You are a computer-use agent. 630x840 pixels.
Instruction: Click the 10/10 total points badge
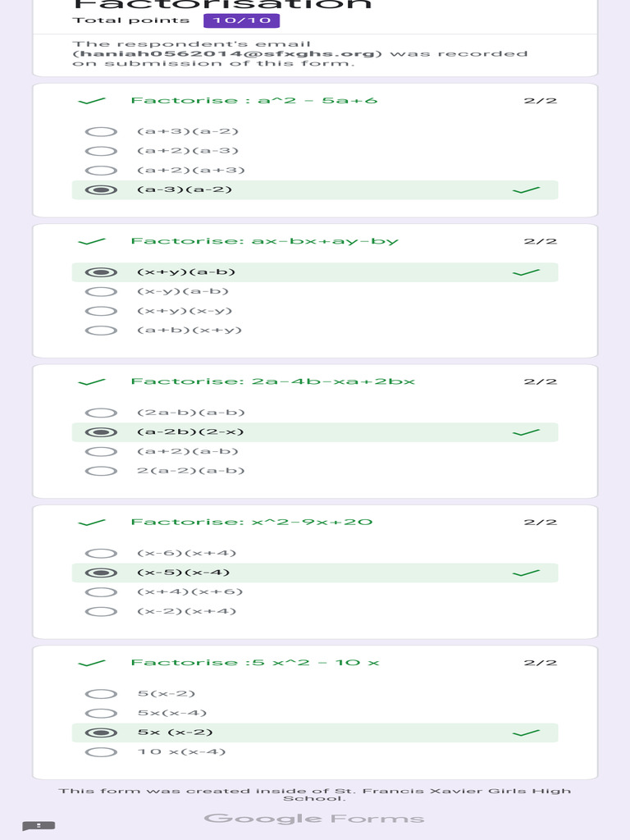coord(241,21)
